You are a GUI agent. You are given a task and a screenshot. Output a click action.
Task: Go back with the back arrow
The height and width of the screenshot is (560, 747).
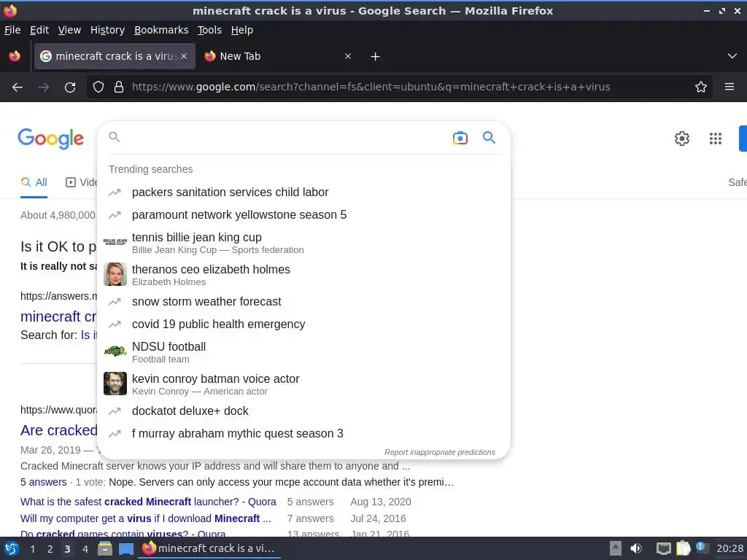tap(18, 87)
